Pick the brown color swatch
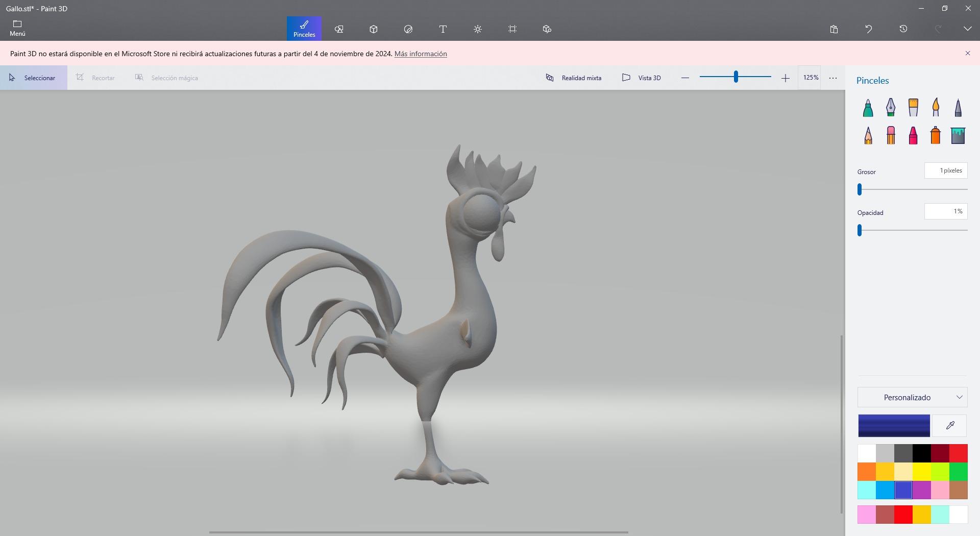Image resolution: width=980 pixels, height=536 pixels. 959,490
